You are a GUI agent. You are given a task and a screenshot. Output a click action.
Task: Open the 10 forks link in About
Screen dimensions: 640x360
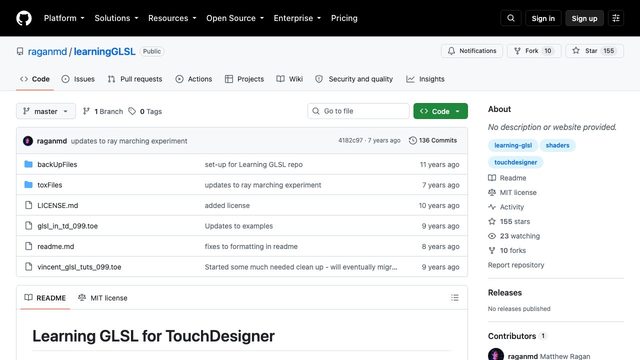507,250
